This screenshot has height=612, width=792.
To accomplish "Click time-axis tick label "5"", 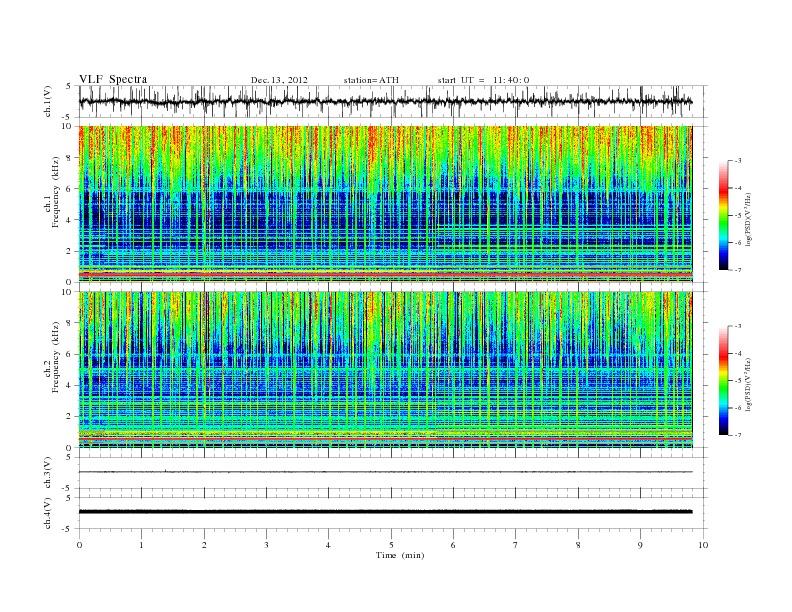I will point(391,545).
